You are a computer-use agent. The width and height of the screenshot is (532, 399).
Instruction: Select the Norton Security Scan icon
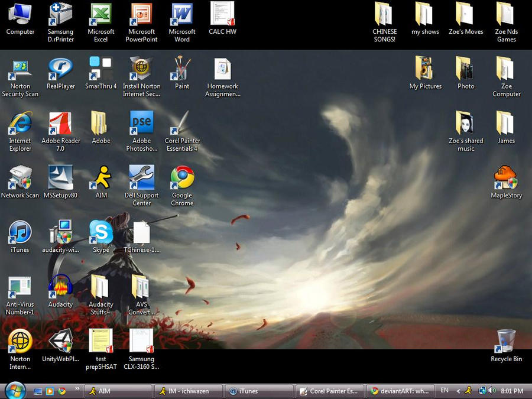(x=20, y=77)
